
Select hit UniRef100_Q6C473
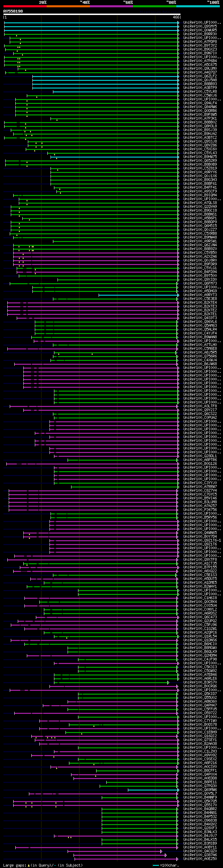click(x=200, y=617)
